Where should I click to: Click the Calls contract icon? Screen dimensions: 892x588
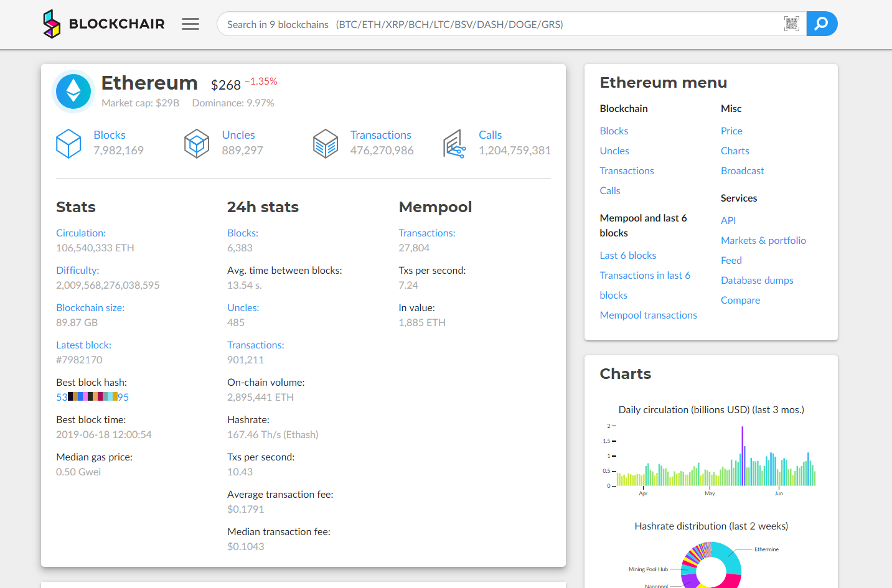pyautogui.click(x=454, y=144)
